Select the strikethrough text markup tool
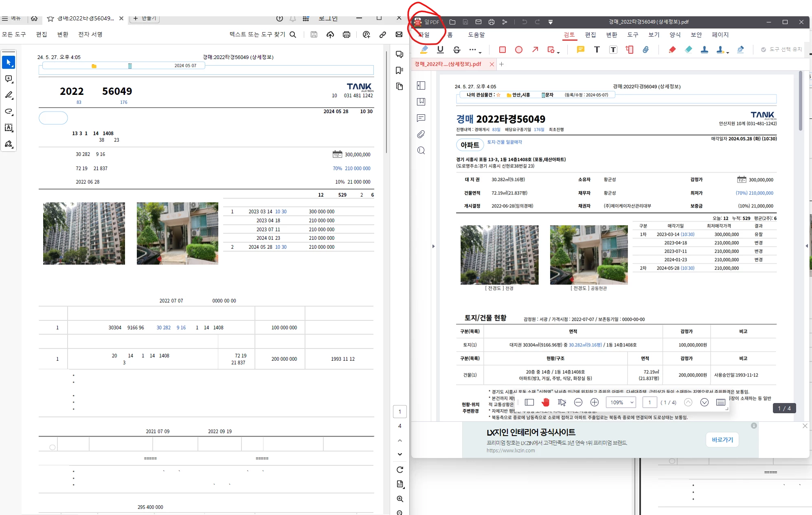This screenshot has width=812, height=515. [456, 50]
